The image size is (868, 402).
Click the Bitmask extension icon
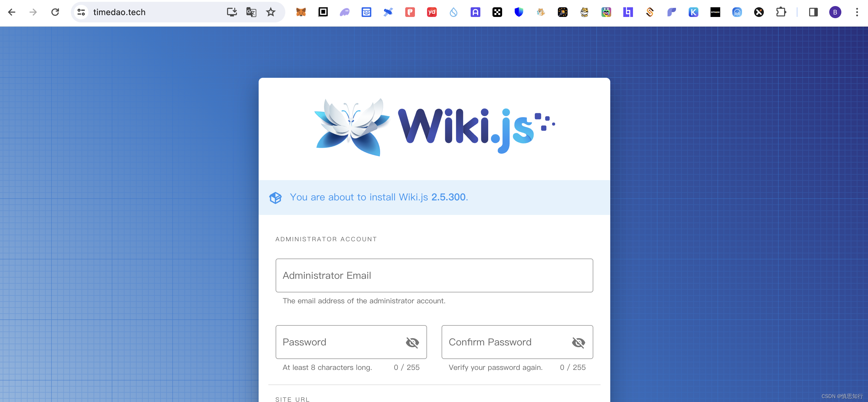[715, 12]
